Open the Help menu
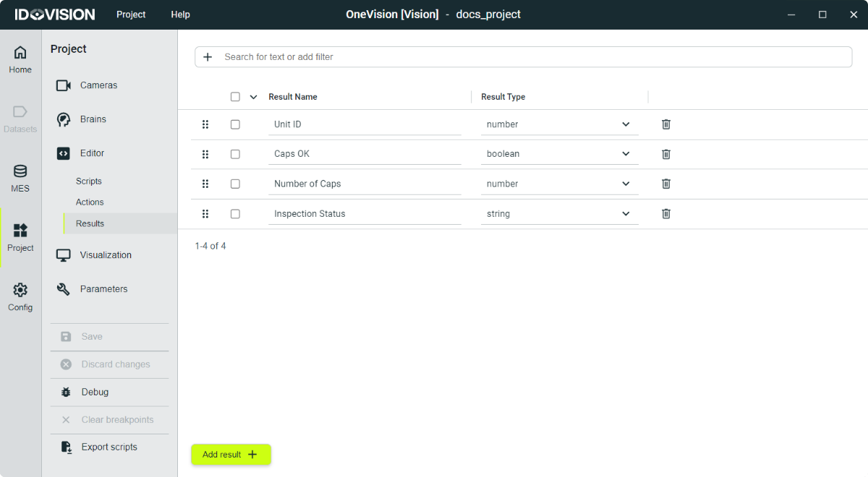 pyautogui.click(x=180, y=14)
